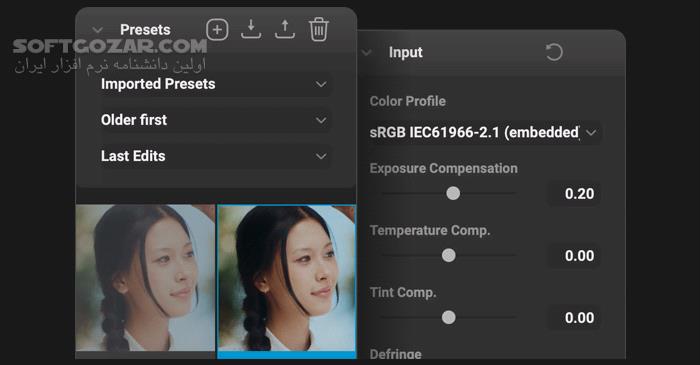700x365 pixels.
Task: Click the Tint Comp. slider handle
Action: [x=449, y=318]
